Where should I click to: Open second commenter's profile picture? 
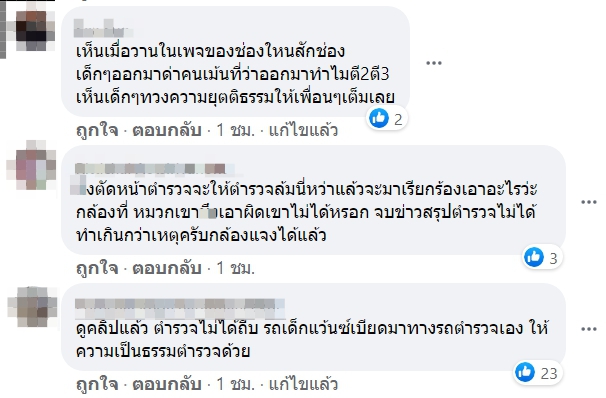coord(31,165)
